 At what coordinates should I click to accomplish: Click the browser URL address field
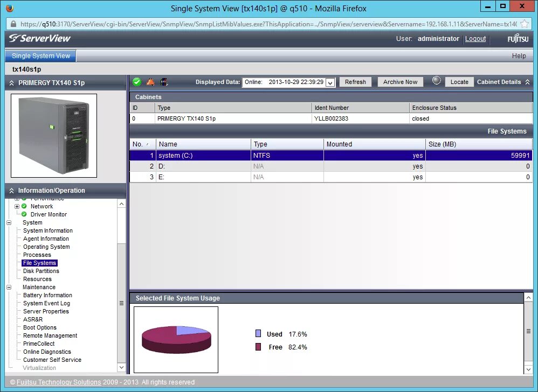268,24
